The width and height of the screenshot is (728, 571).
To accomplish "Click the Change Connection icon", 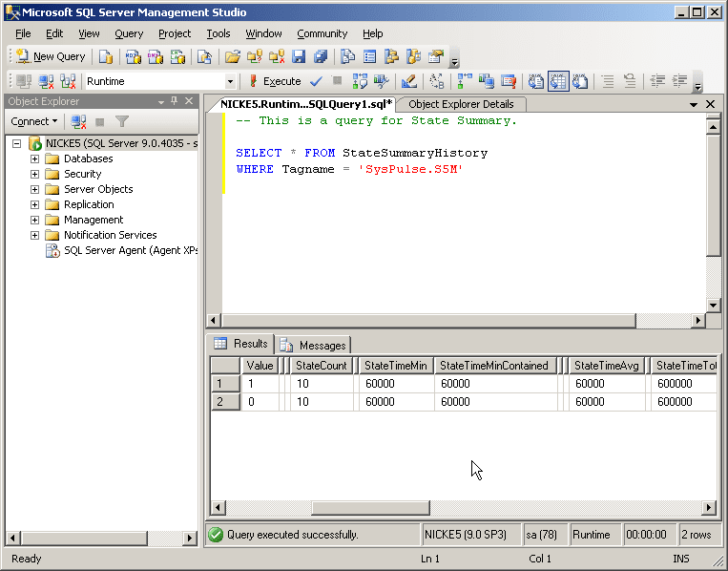I will point(69,81).
